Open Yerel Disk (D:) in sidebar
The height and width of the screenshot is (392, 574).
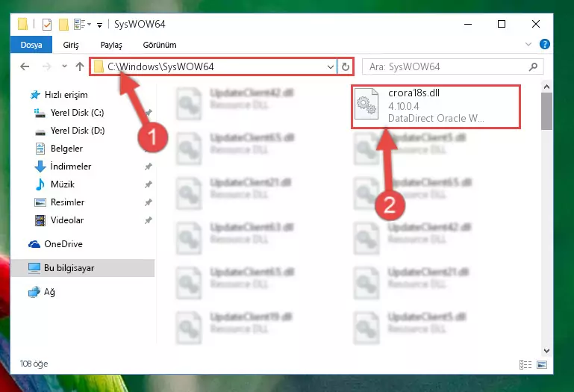point(69,131)
